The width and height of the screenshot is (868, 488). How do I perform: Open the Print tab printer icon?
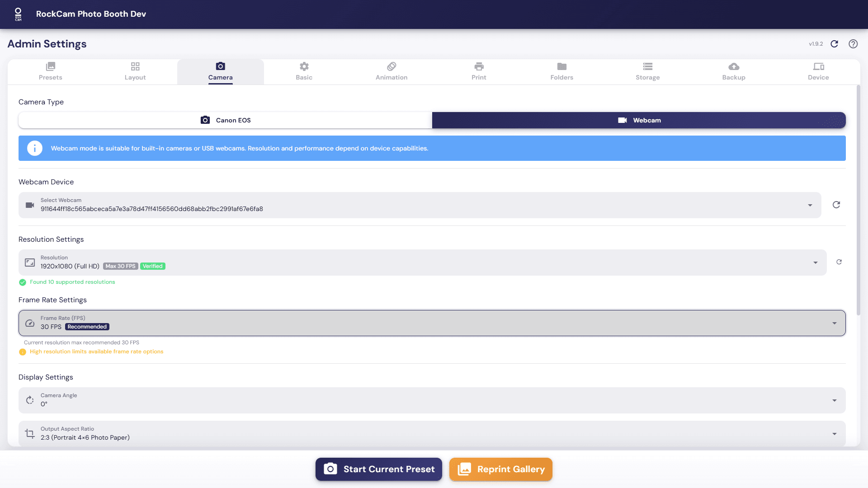pyautogui.click(x=479, y=67)
